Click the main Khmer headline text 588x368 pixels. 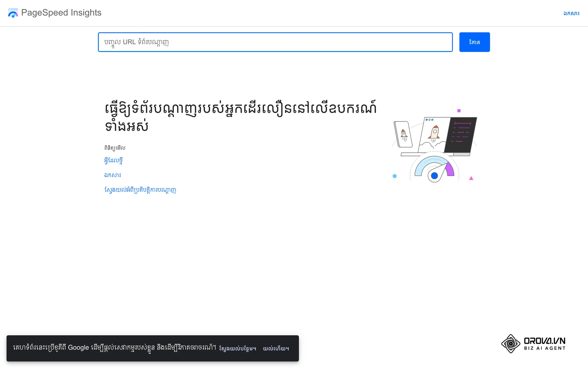pos(240,116)
